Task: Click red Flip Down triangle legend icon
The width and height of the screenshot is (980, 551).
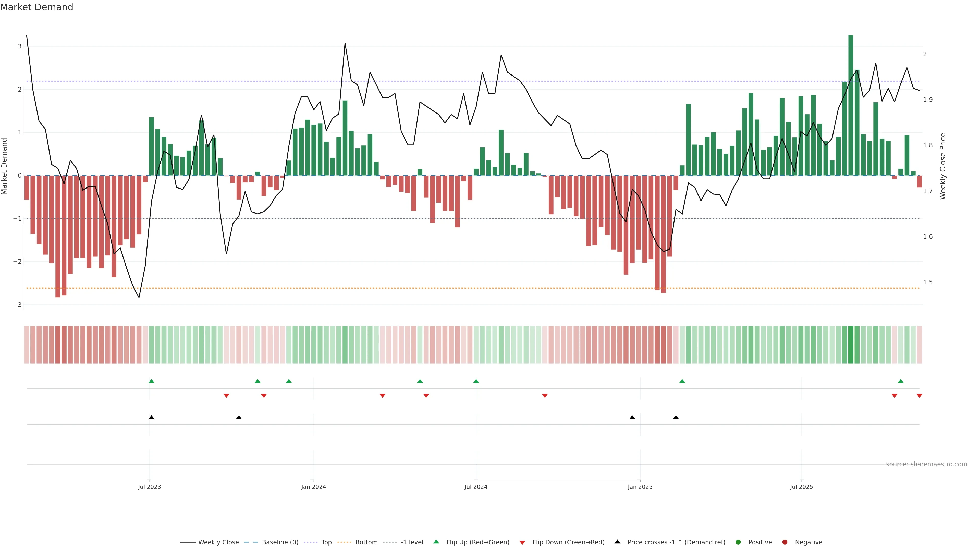Action: click(522, 542)
